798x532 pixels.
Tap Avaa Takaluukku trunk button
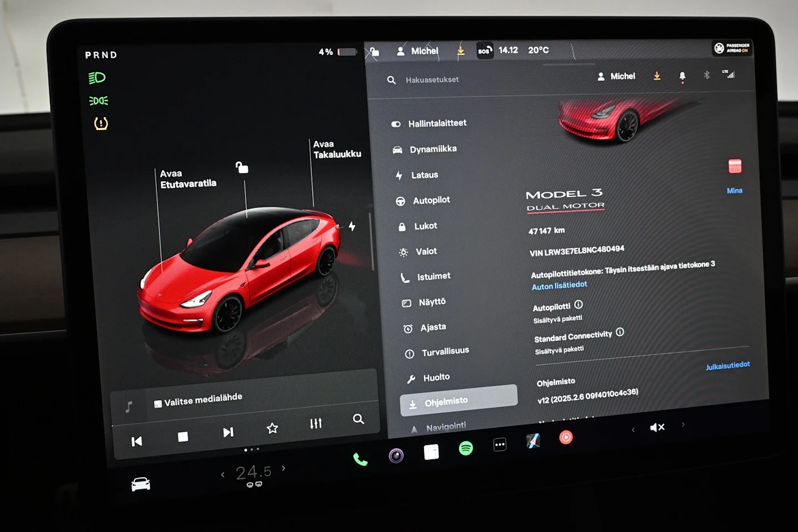[x=337, y=149]
